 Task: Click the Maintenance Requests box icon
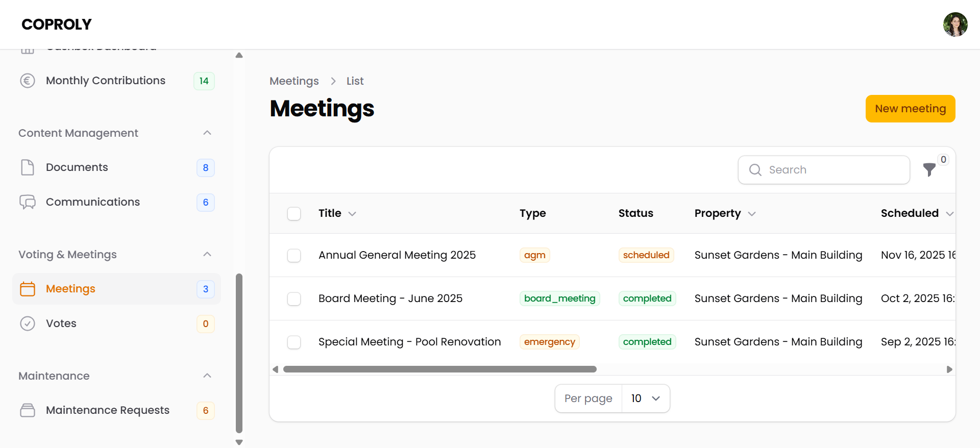28,410
